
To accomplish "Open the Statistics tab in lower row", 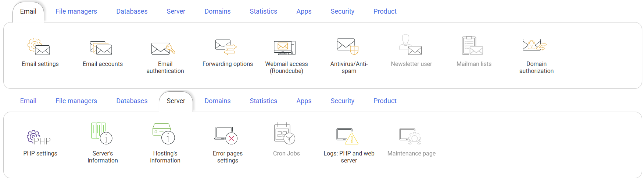I will click(264, 101).
